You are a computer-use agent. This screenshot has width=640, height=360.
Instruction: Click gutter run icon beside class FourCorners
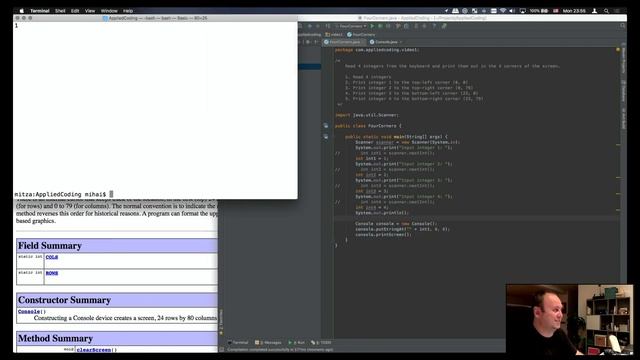coord(326,126)
